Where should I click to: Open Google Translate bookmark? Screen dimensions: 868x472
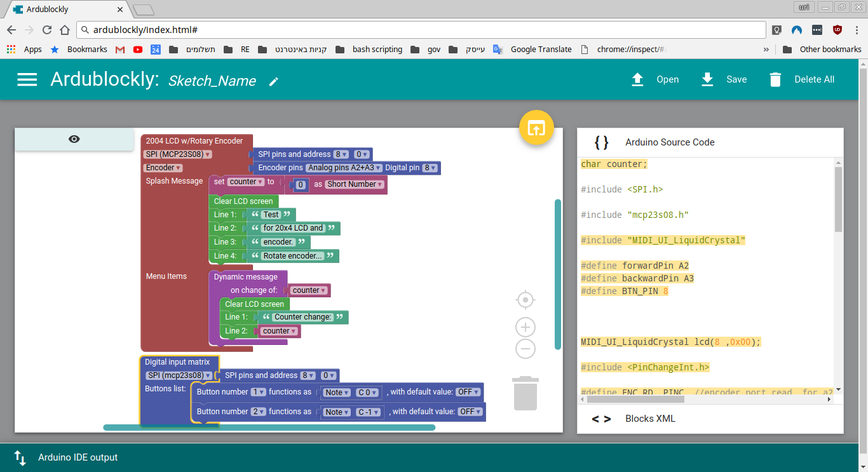pos(532,50)
